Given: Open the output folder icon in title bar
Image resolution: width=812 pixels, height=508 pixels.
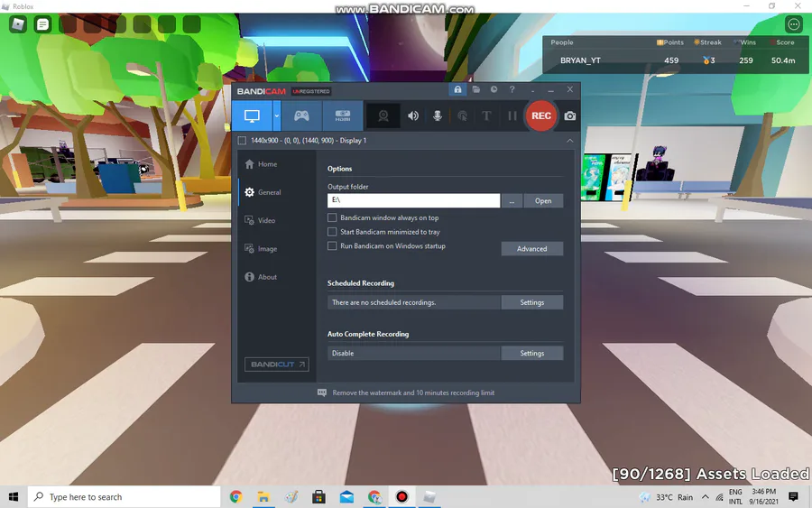Looking at the screenshot, I should [475, 89].
